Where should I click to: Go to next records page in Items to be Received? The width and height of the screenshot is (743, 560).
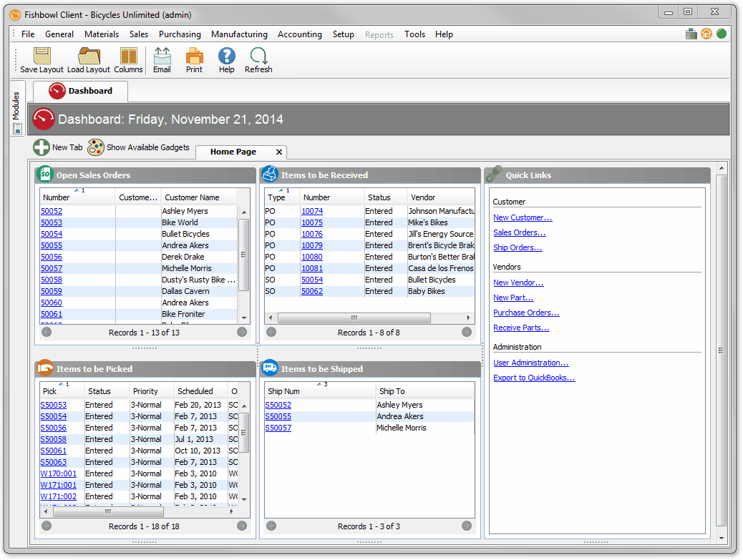pyautogui.click(x=467, y=332)
